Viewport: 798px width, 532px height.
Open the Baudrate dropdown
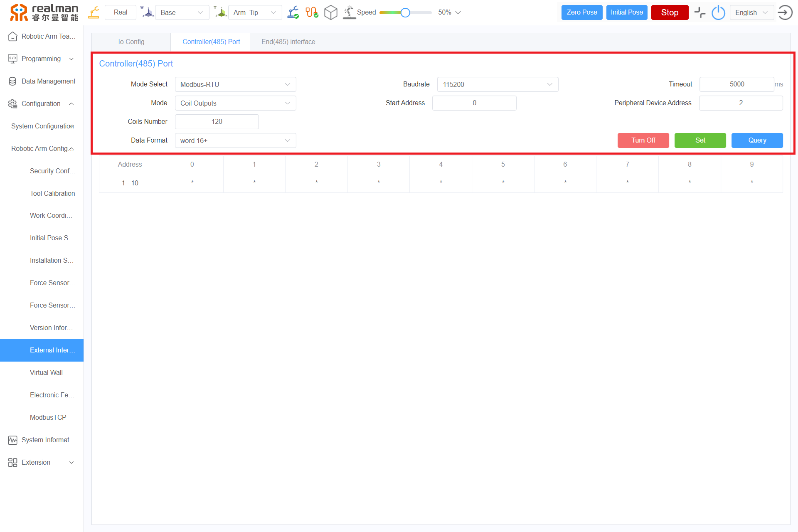[497, 84]
